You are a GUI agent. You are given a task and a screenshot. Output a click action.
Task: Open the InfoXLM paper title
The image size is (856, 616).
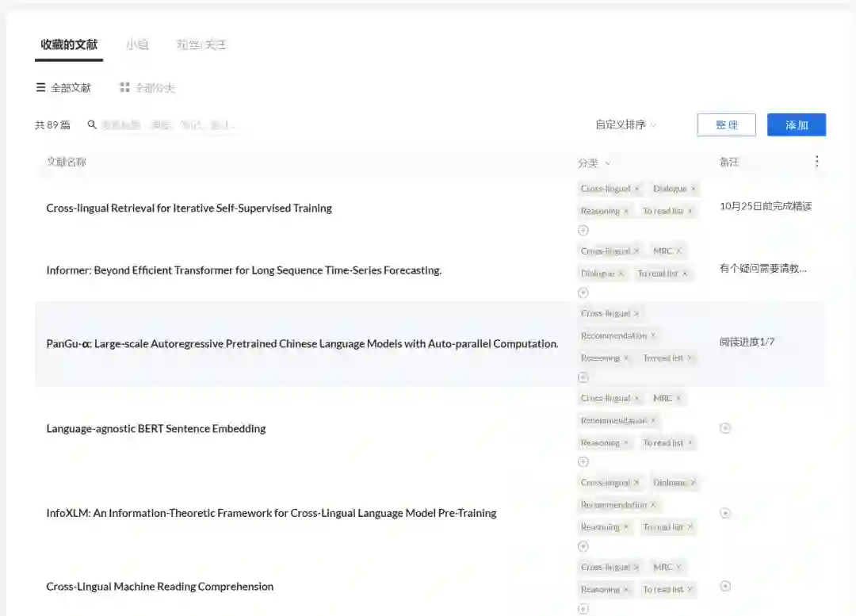[271, 514]
